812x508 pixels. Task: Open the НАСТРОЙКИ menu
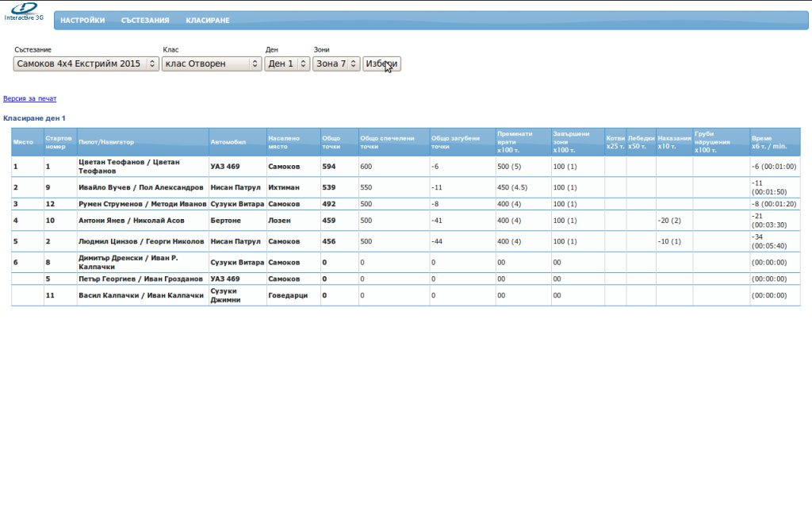(82, 21)
